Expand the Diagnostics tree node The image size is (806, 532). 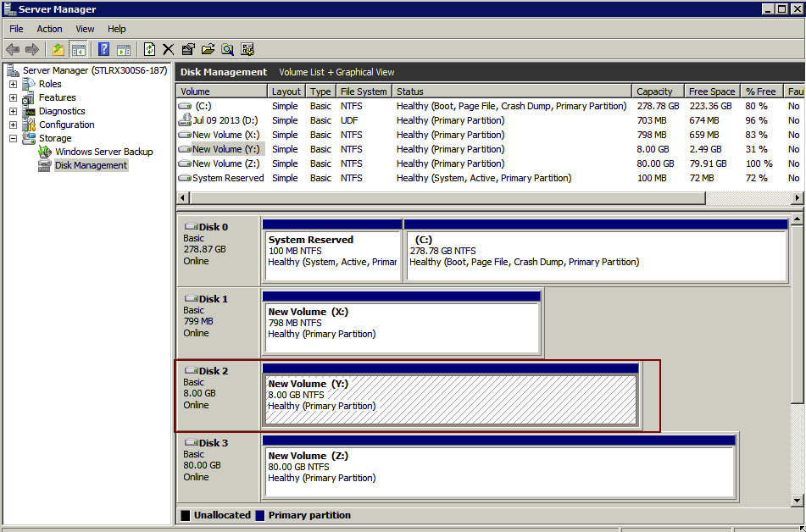point(13,111)
